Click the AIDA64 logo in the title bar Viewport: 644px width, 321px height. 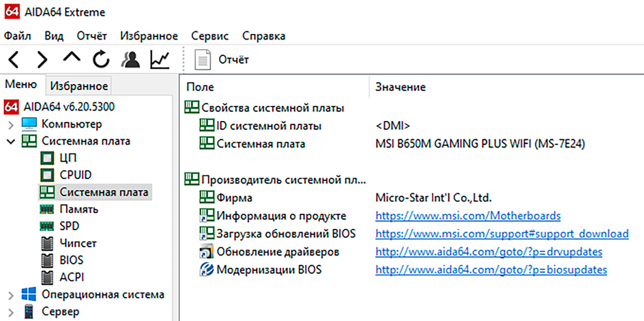[x=11, y=12]
